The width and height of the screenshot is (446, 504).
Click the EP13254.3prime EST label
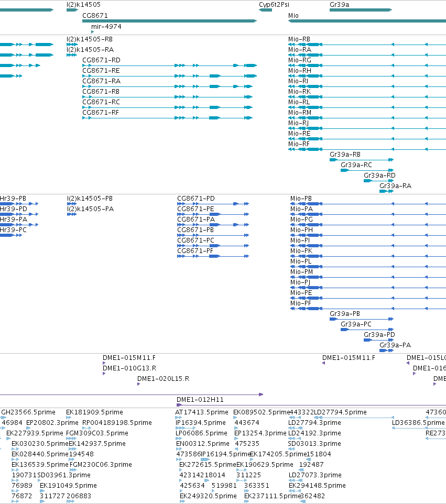pyautogui.click(x=260, y=433)
